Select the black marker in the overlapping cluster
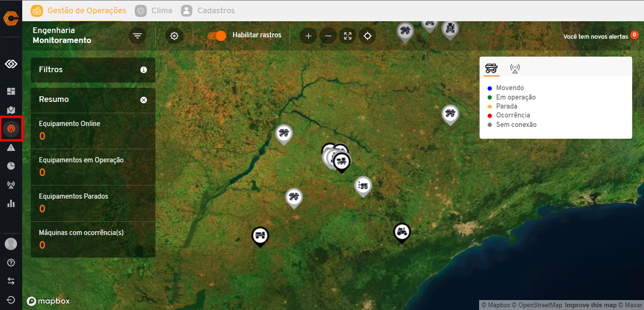644x310 pixels. click(x=342, y=163)
